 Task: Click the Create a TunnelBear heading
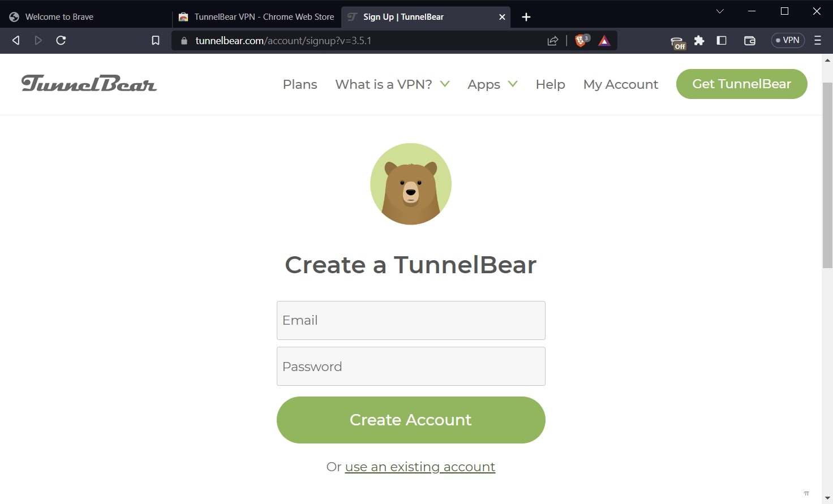(x=411, y=265)
